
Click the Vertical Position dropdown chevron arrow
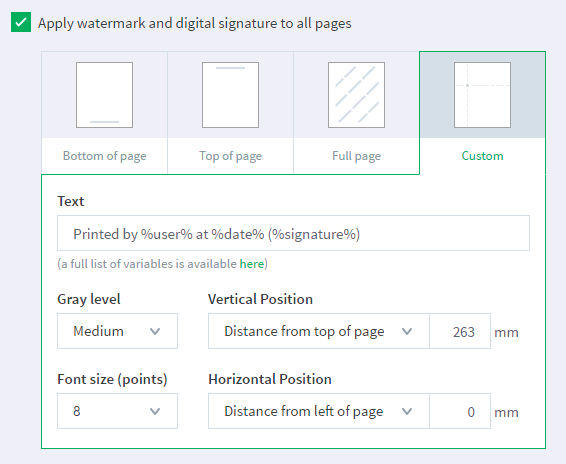tap(407, 331)
